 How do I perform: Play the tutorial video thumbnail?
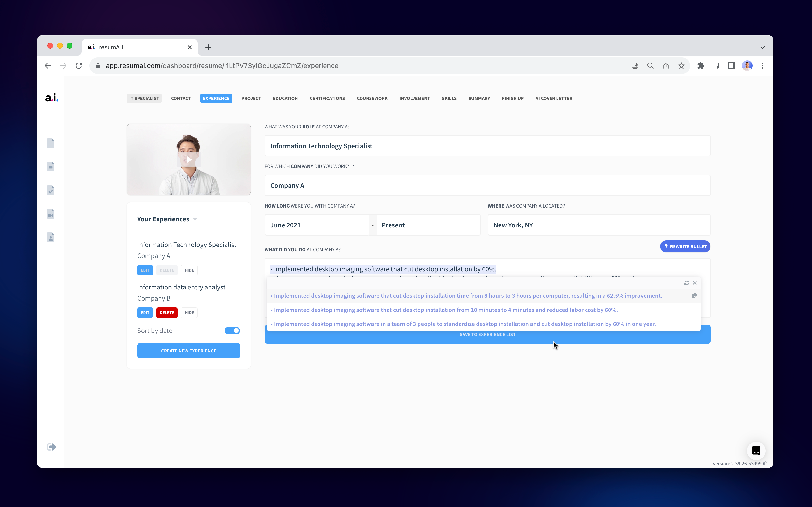coord(188,160)
